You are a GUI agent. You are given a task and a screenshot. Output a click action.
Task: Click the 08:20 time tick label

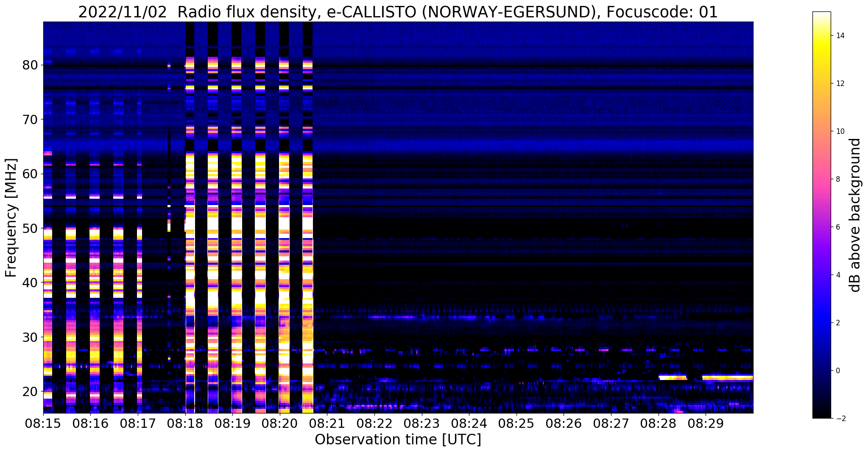coord(280,423)
